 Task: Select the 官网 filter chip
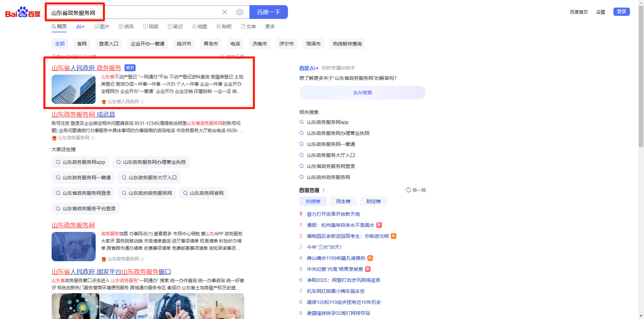tap(82, 44)
